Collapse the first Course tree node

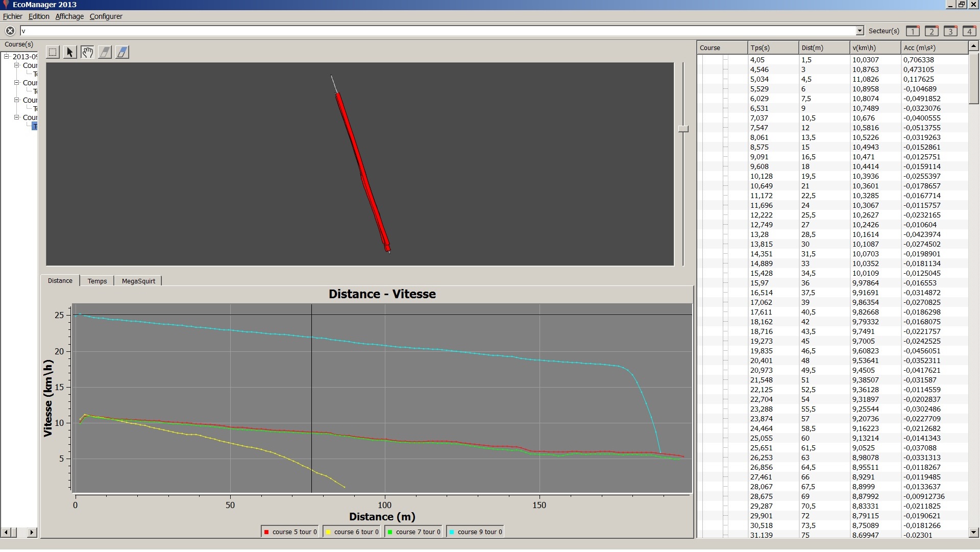click(x=17, y=65)
